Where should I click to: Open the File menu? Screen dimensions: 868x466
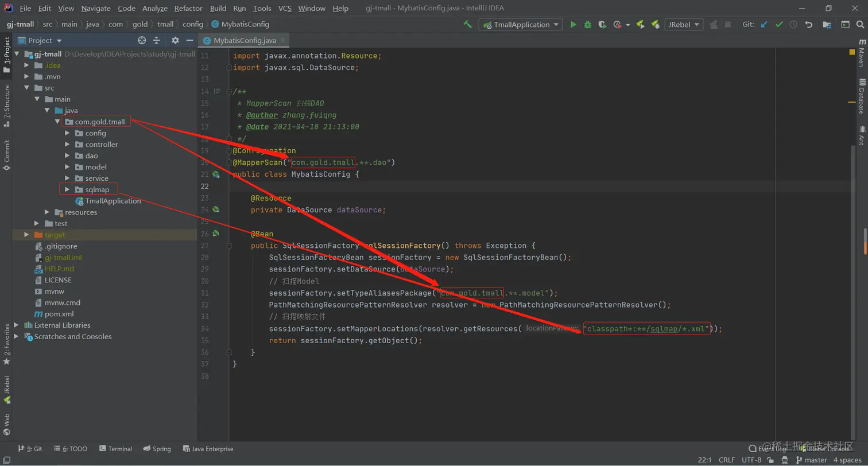(25, 9)
